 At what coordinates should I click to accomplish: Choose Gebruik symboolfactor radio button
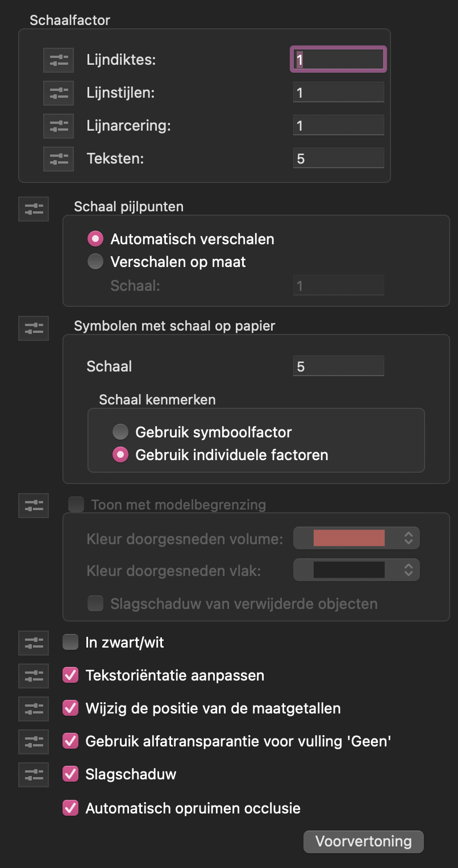120,432
